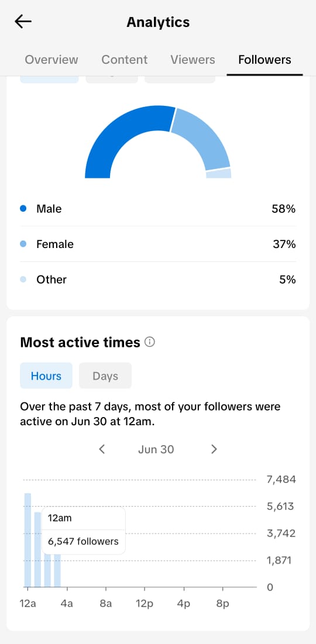Open the Content tab

125,60
